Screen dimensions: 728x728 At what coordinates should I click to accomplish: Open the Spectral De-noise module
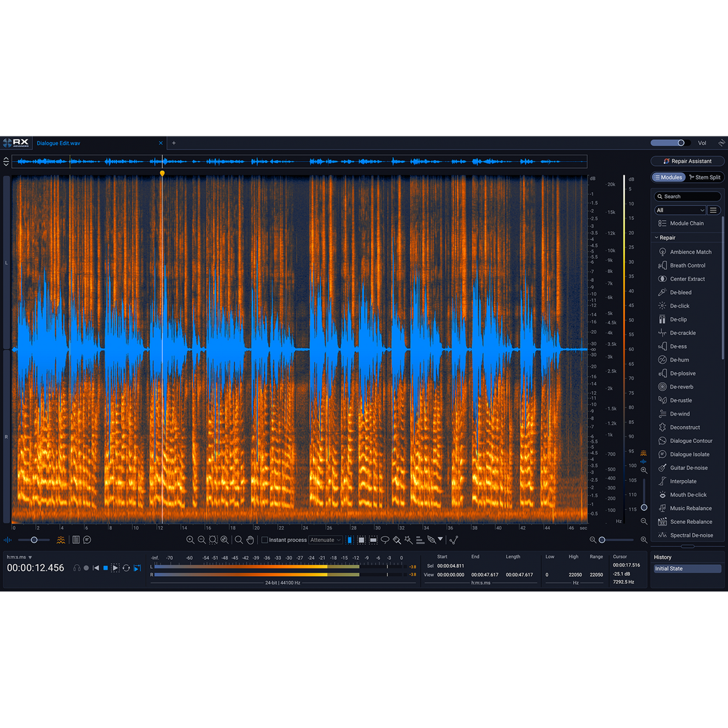click(686, 535)
